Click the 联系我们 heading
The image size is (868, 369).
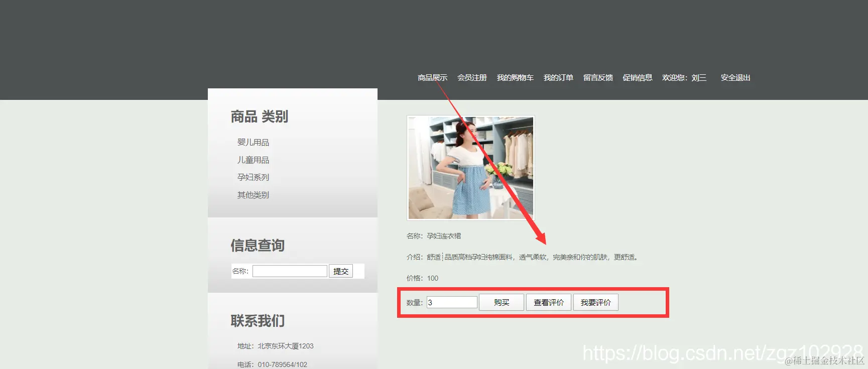click(258, 321)
